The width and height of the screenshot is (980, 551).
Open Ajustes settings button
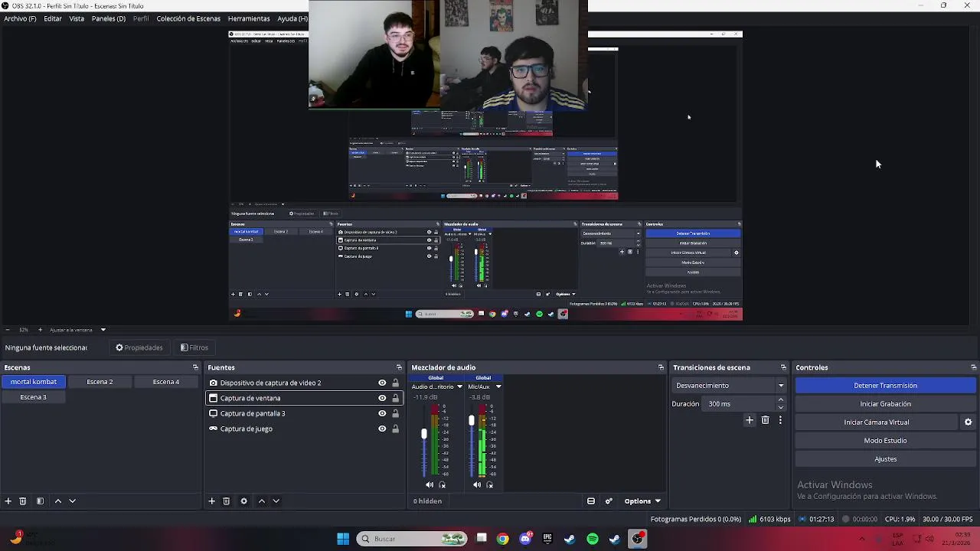pyautogui.click(x=886, y=459)
